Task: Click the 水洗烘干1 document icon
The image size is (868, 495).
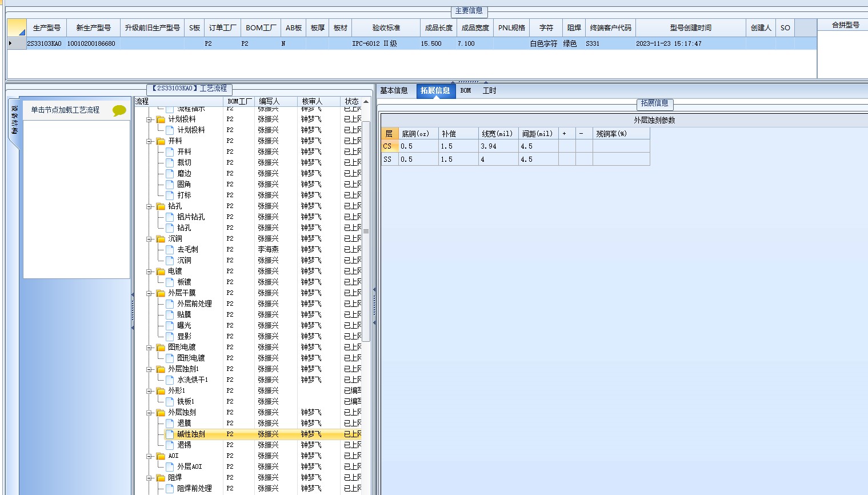Action: click(x=170, y=380)
